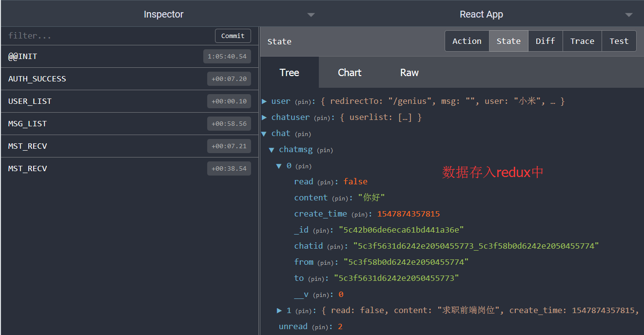The image size is (644, 335).
Task: Click the +00:58.56 timestamp badge
Action: [x=229, y=124]
